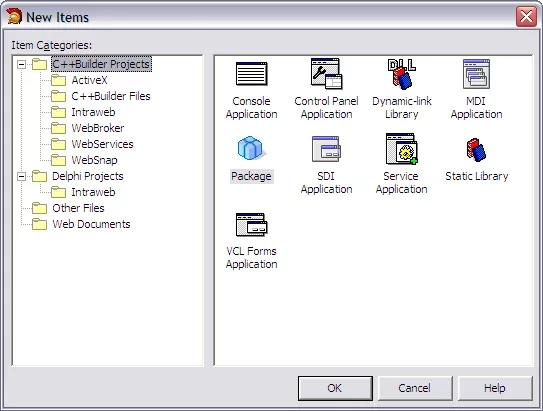Screen dimensions: 543x411
Task: Select the Service Application icon
Action: coord(401,149)
